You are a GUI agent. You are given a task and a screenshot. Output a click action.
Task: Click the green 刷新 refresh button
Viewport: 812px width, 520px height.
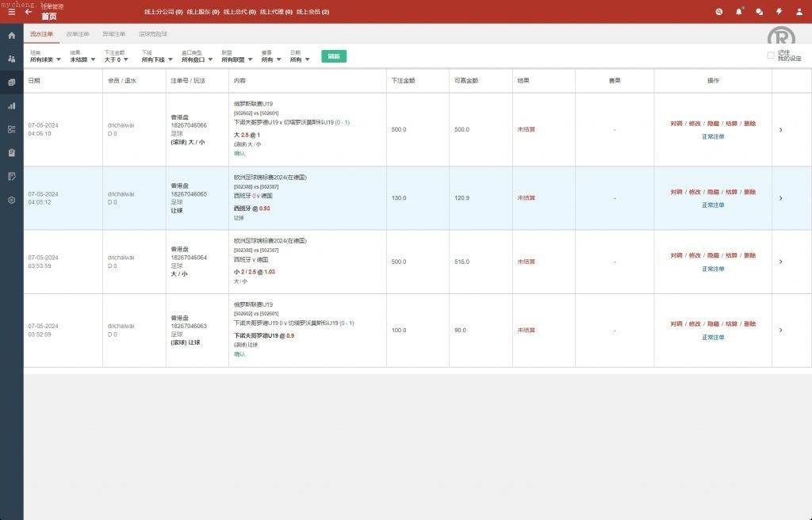(x=334, y=56)
